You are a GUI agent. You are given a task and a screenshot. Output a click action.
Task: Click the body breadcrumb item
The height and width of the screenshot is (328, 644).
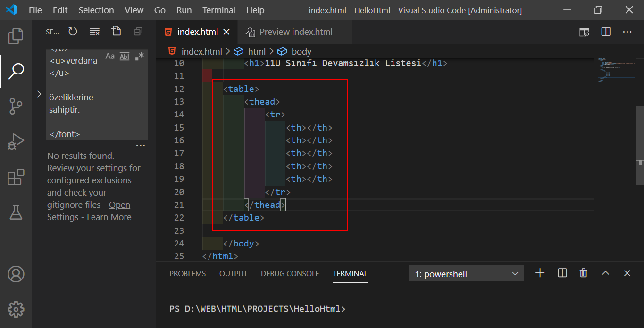coord(301,51)
